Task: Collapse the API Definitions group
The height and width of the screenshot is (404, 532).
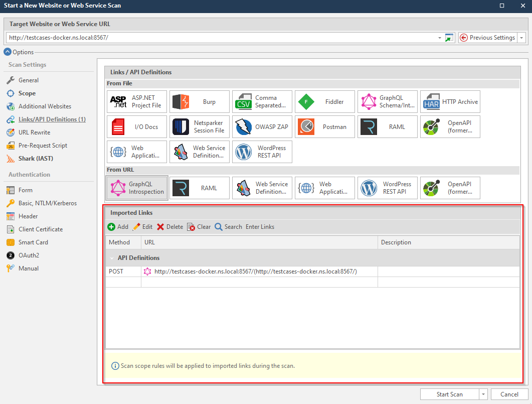Action: point(112,258)
